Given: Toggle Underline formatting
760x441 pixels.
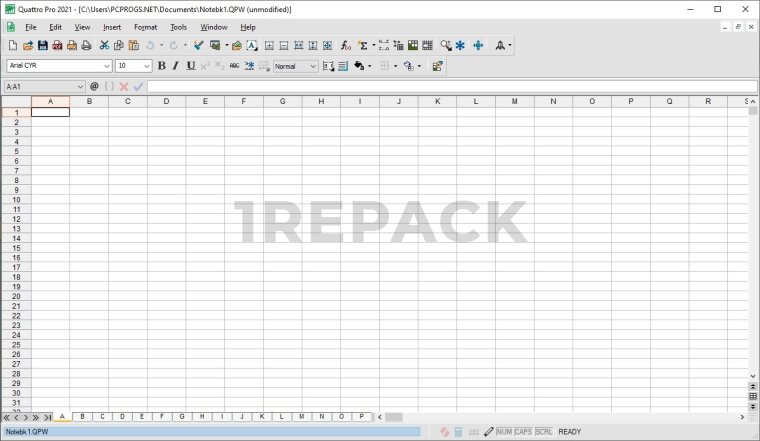Looking at the screenshot, I should (x=190, y=66).
